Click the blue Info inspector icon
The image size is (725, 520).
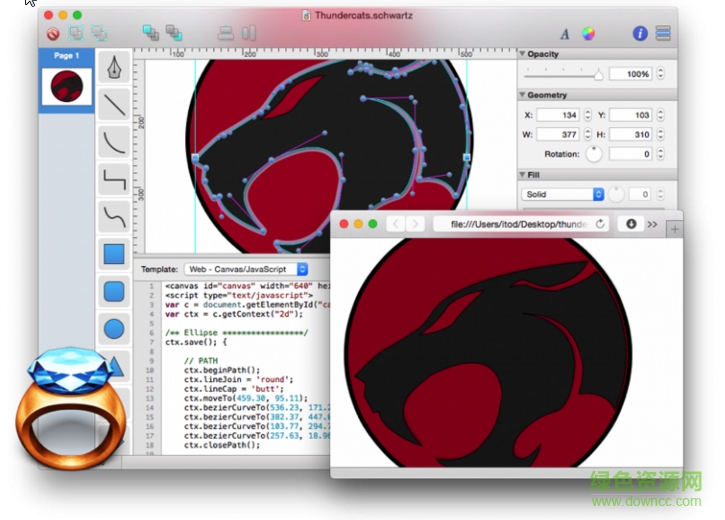pos(640,33)
